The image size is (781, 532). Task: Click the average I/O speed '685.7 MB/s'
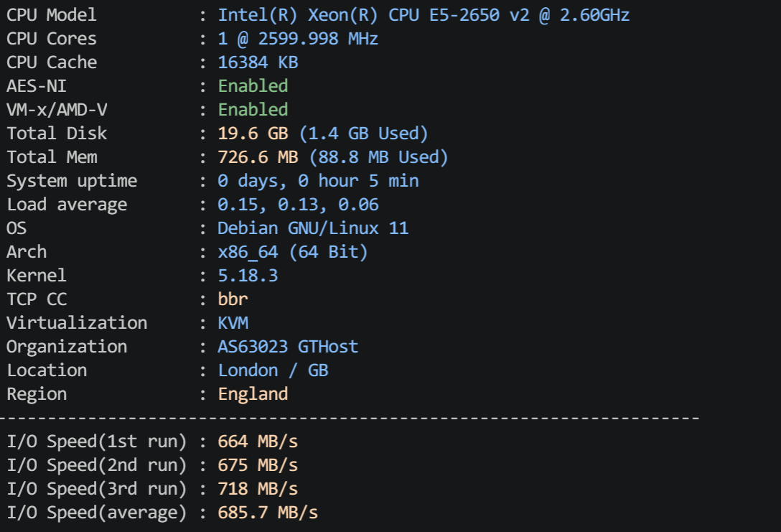point(268,513)
